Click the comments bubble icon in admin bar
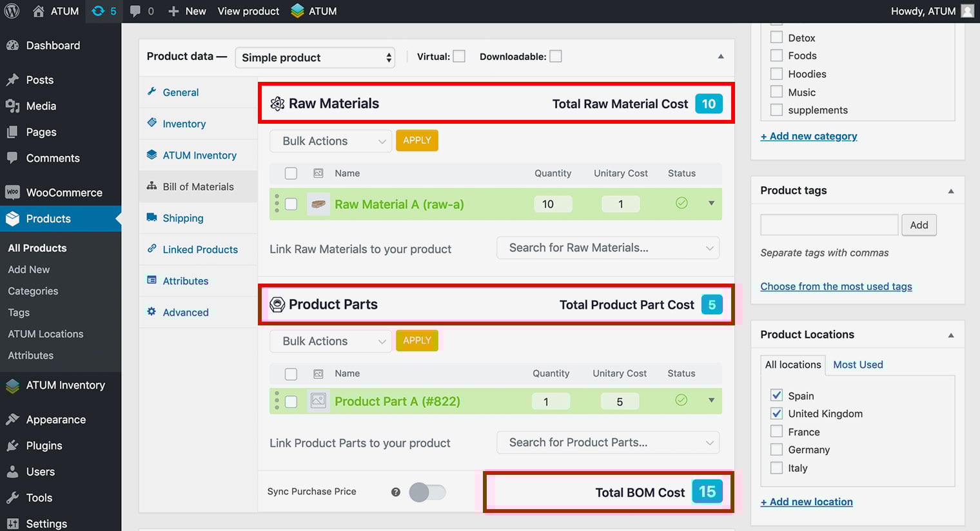The image size is (980, 531). point(135,11)
